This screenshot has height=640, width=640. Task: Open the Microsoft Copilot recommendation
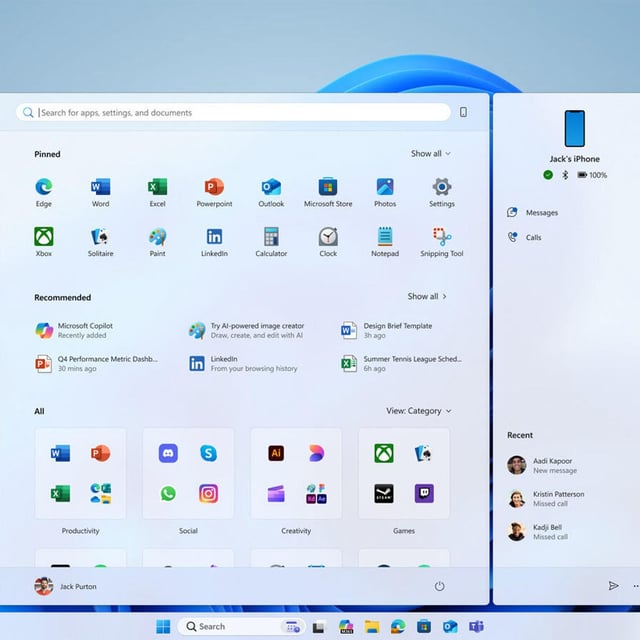tap(74, 330)
